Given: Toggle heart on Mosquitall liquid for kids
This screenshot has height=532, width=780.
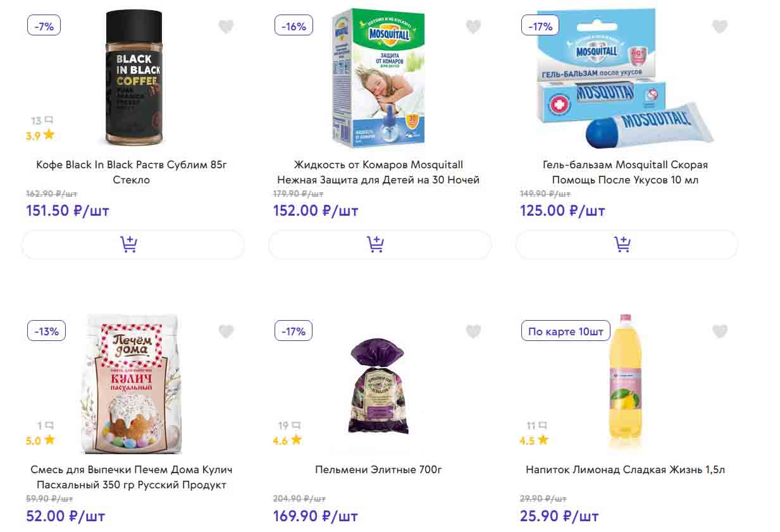Looking at the screenshot, I should click(x=473, y=27).
